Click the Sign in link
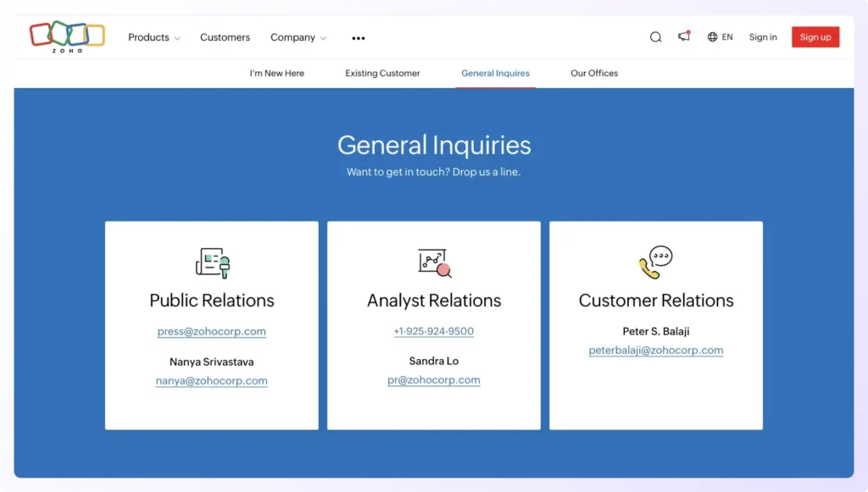Screen dimensions: 868x492 [763, 37]
